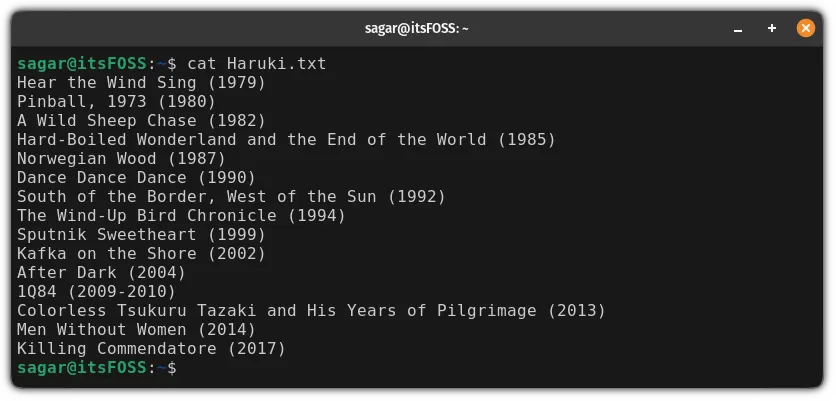Click the '1Q84 (2009-2010)' line

click(96, 291)
